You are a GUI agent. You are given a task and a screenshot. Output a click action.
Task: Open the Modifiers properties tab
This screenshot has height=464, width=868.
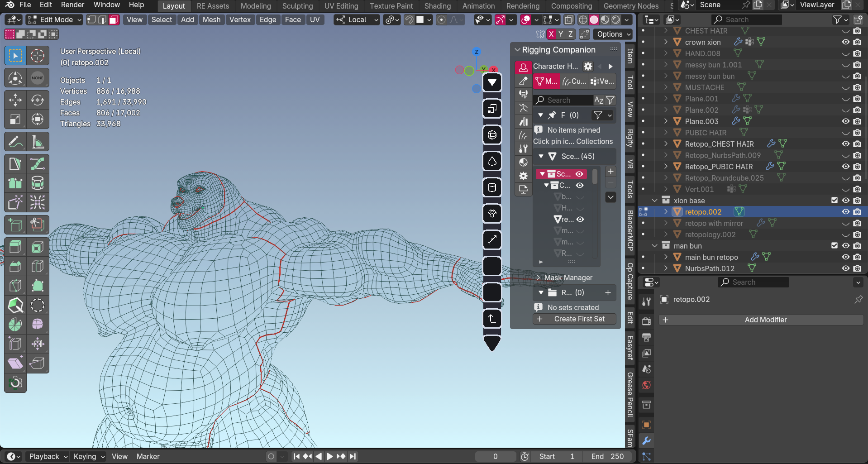click(x=646, y=440)
